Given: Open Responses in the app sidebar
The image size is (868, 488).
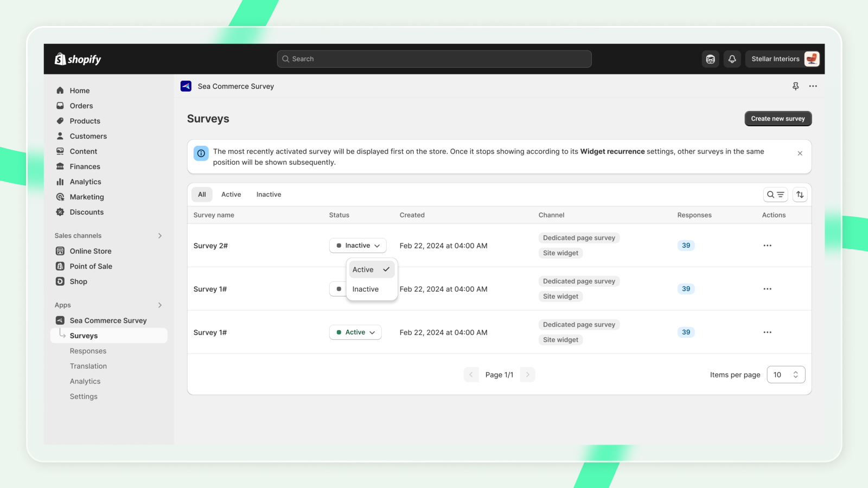Looking at the screenshot, I should pos(88,351).
